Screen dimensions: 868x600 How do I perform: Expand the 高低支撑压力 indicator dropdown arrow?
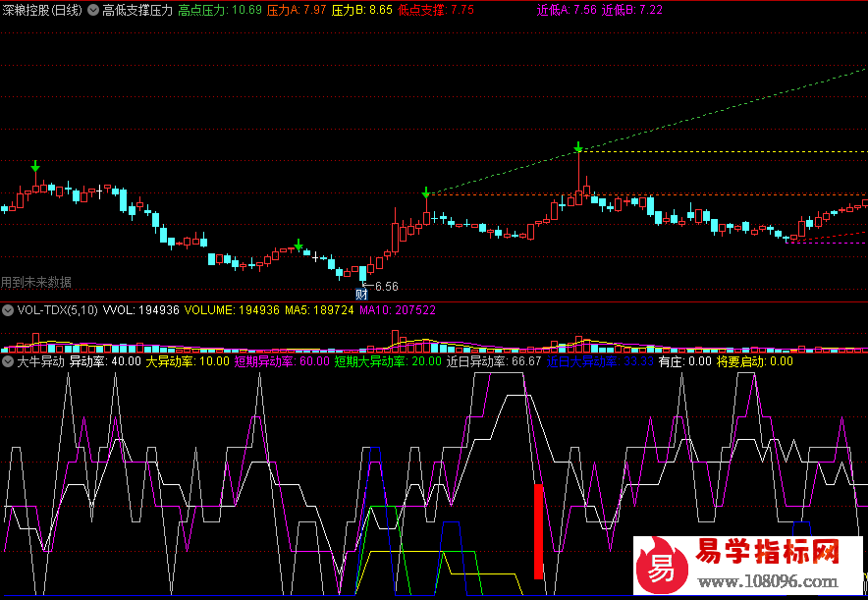pyautogui.click(x=93, y=10)
